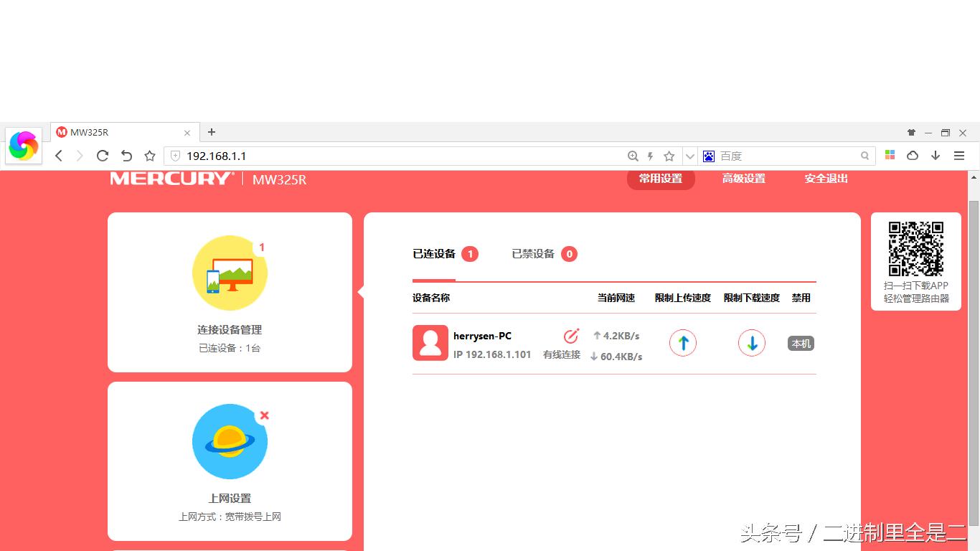Open the colorful apps grid menu
The height and width of the screenshot is (551, 980).
click(x=890, y=156)
